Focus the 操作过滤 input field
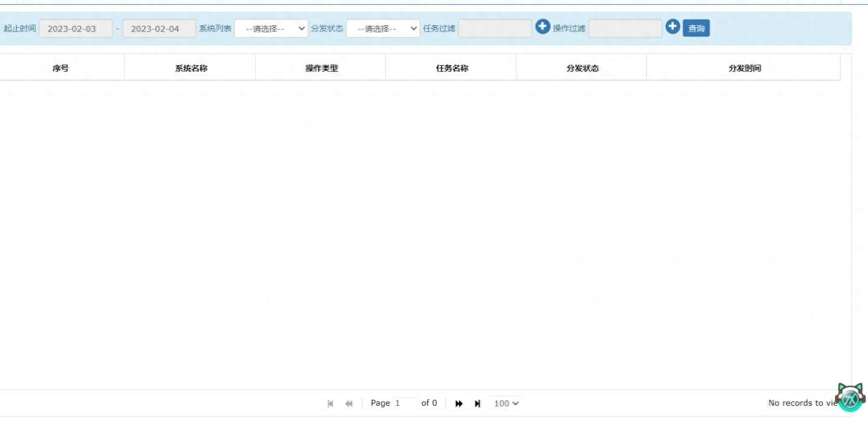 [625, 29]
